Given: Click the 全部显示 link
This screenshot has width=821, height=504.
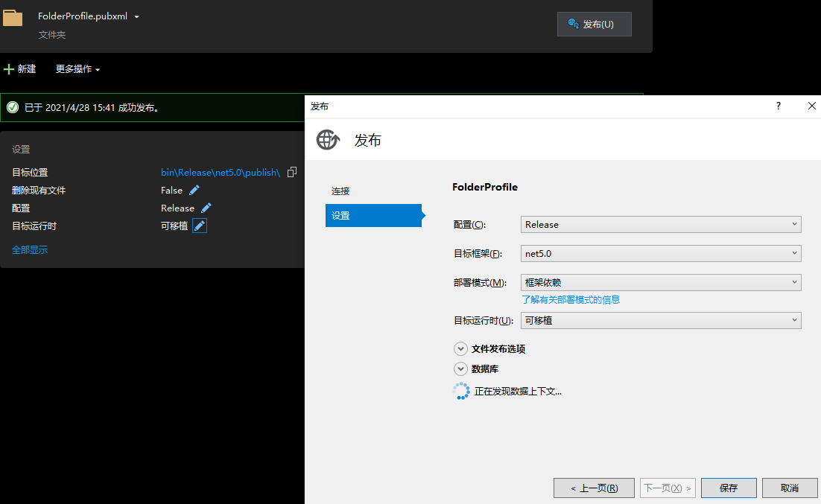Looking at the screenshot, I should coord(30,249).
